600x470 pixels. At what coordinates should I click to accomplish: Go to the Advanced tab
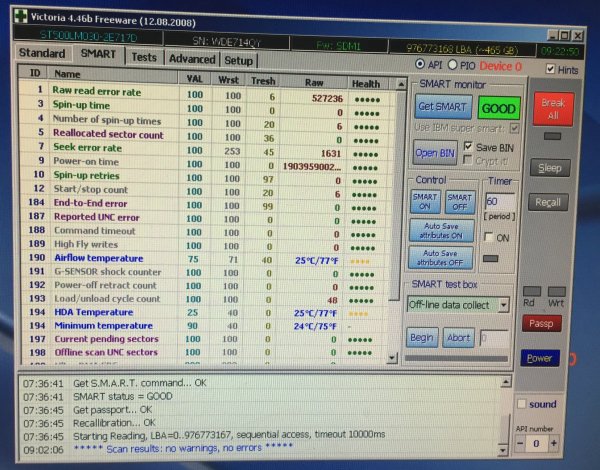point(192,59)
